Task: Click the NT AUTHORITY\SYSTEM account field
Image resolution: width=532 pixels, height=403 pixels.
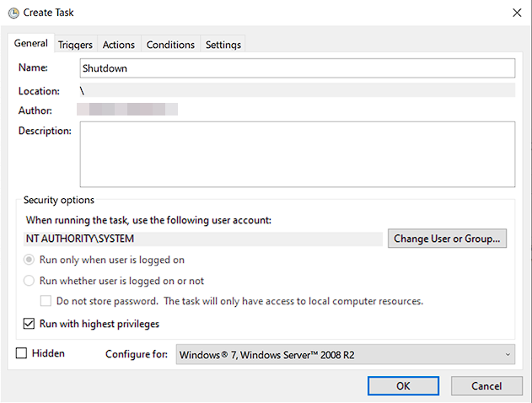Action: click(x=202, y=239)
